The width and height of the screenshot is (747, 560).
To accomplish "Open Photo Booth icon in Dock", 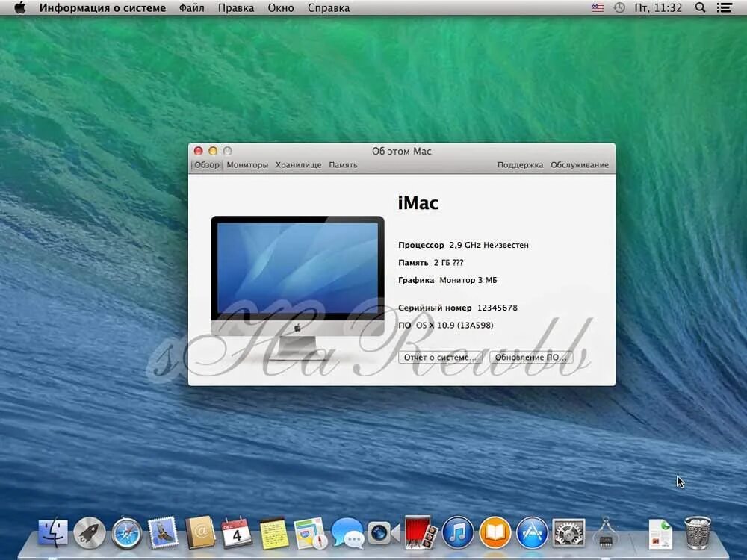I will pos(420,532).
